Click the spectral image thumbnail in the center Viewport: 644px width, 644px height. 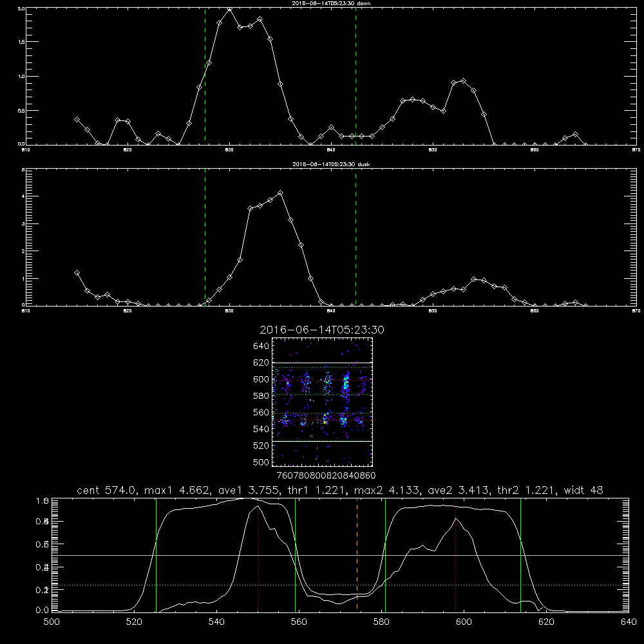(x=322, y=402)
